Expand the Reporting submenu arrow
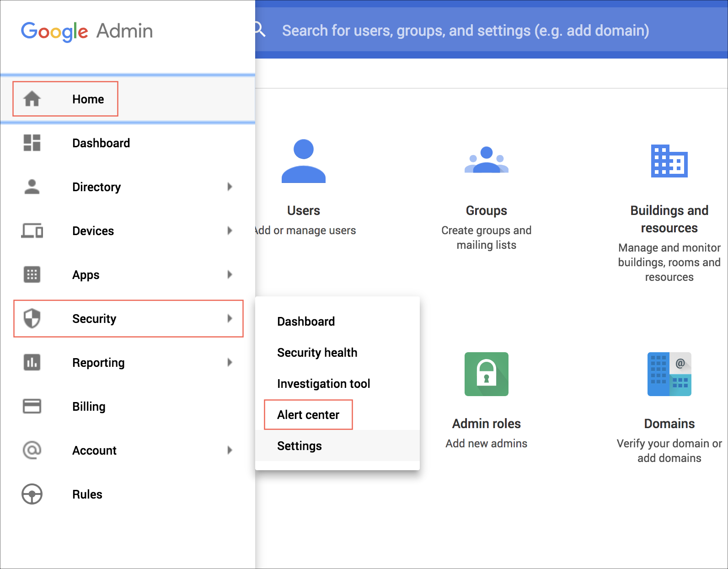 point(230,362)
